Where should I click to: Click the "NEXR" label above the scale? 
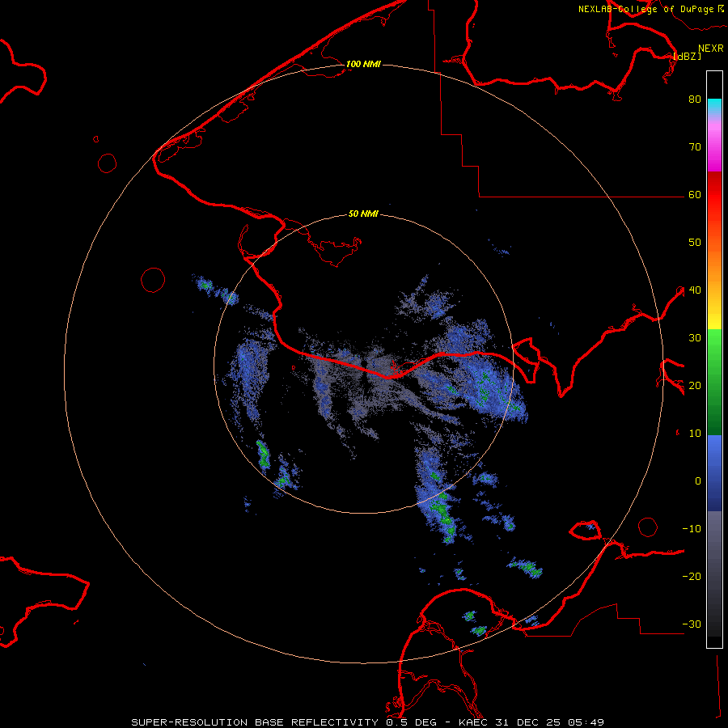(711, 49)
